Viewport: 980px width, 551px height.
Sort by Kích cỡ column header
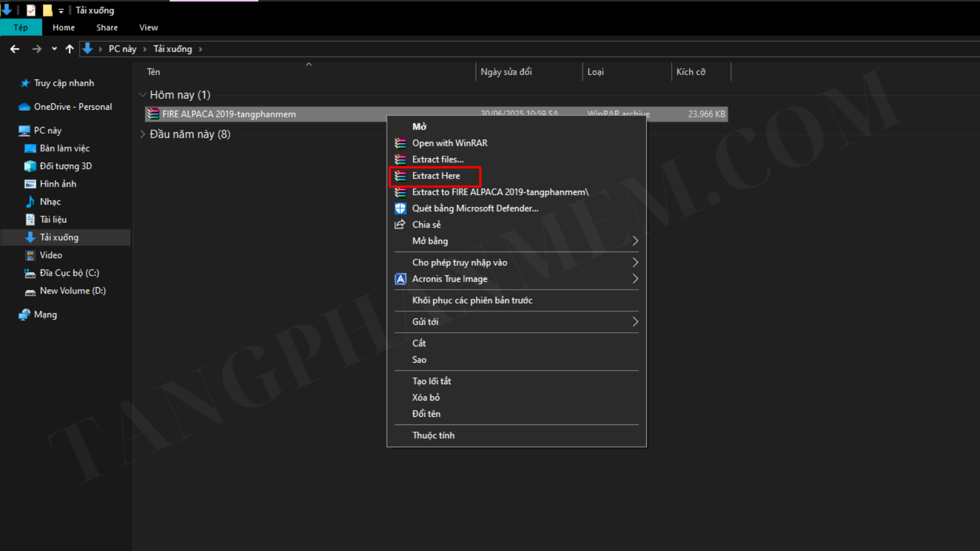coord(691,72)
